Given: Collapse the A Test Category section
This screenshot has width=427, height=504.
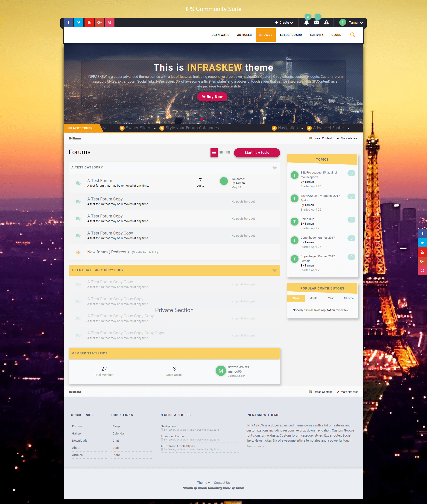Looking at the screenshot, I should point(275,168).
